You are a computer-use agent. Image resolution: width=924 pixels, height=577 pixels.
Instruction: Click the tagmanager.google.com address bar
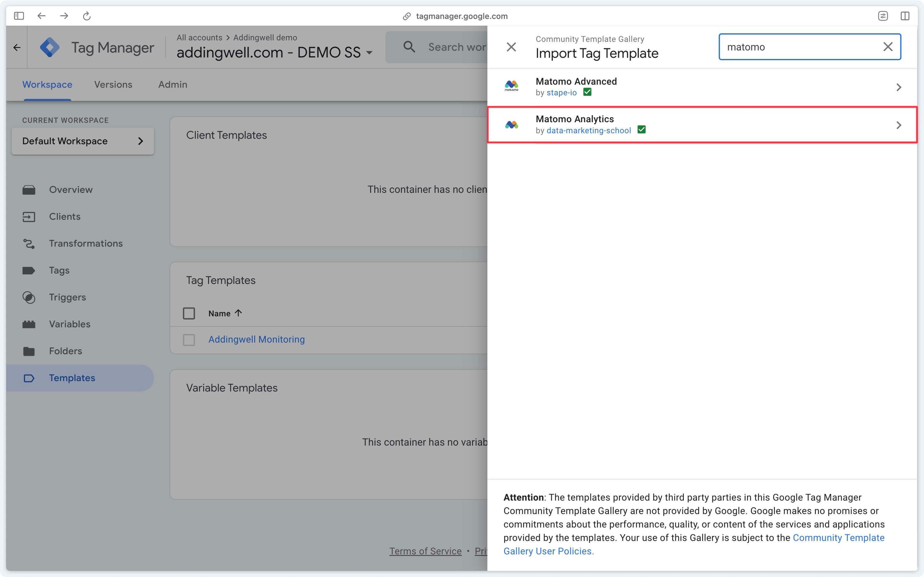coord(462,16)
